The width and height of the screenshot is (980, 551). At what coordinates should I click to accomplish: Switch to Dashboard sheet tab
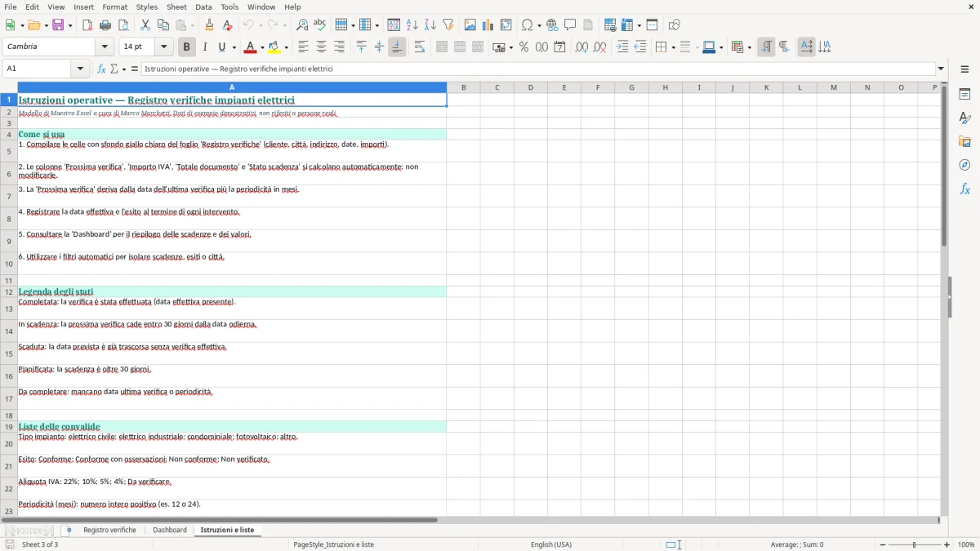[170, 530]
